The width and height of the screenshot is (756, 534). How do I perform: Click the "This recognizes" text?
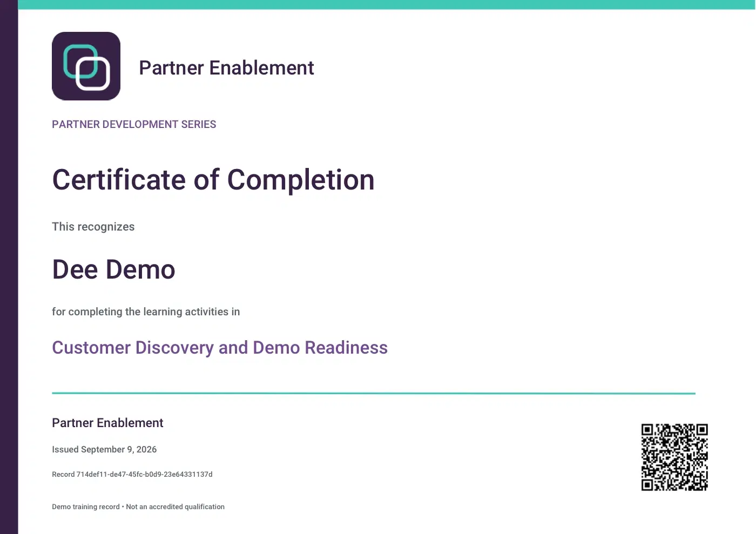93,227
